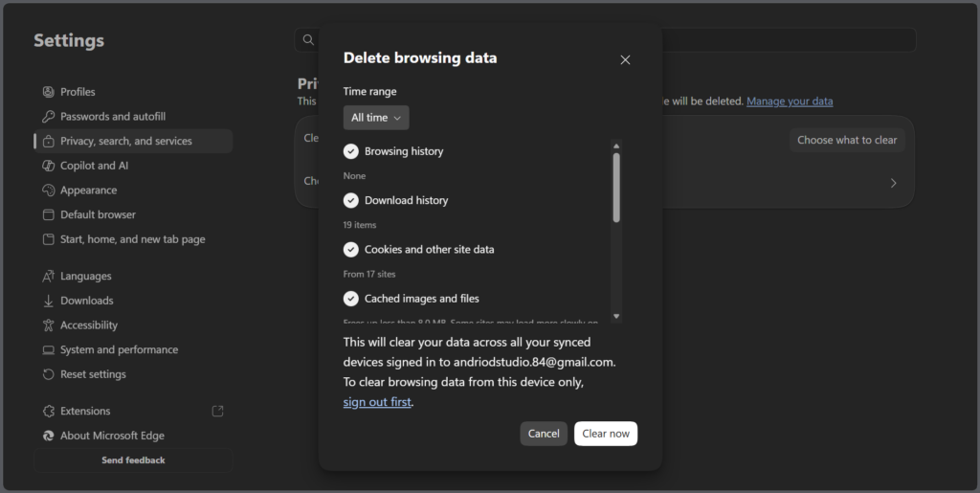Click the dialog scrollbar down arrow
This screenshot has width=980, height=493.
pos(616,316)
